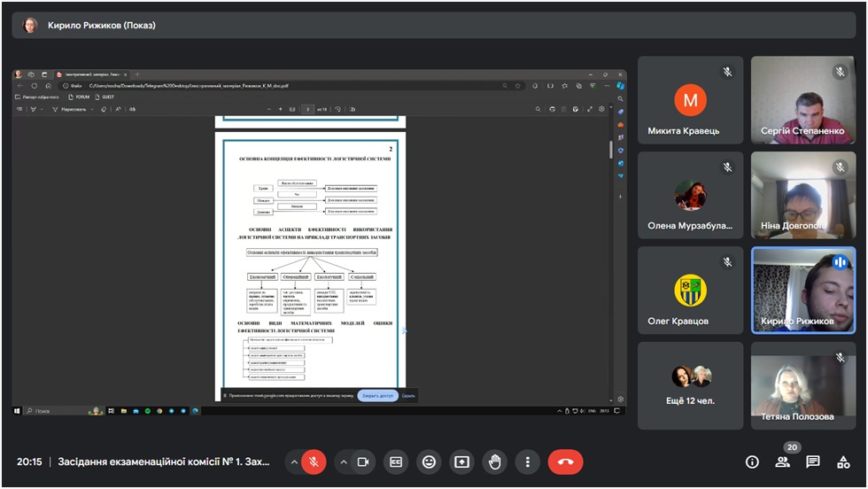This screenshot has width=868, height=489.
Task: Expand video settings chevron beside camera
Action: click(x=343, y=462)
